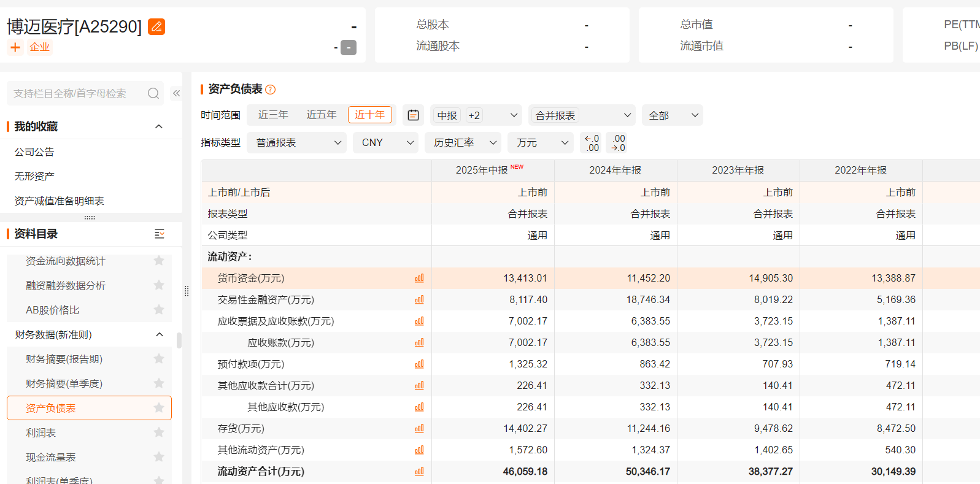Click the decrease decimal places icon
The image size is (980, 484).
(616, 143)
